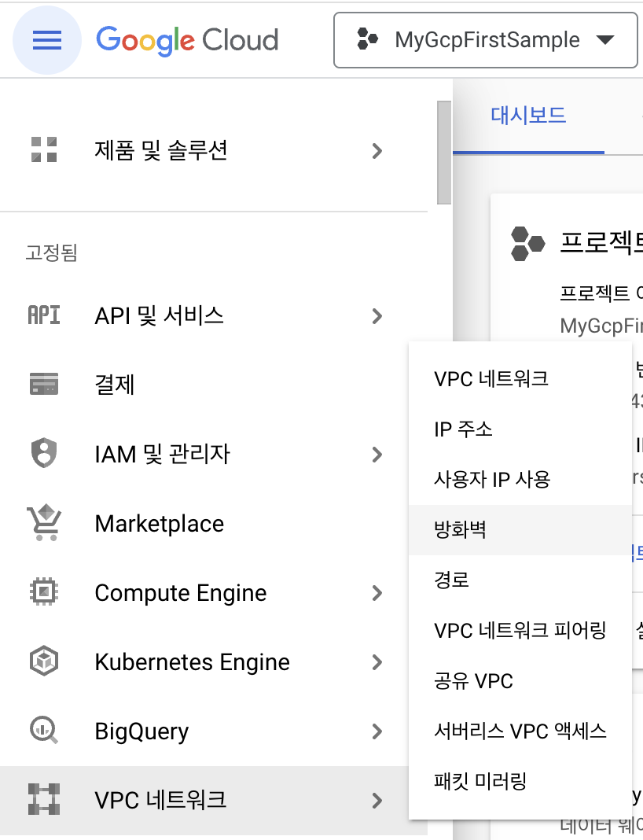This screenshot has width=643, height=840.
Task: Click the project hexagon icon in selector
Action: (367, 39)
